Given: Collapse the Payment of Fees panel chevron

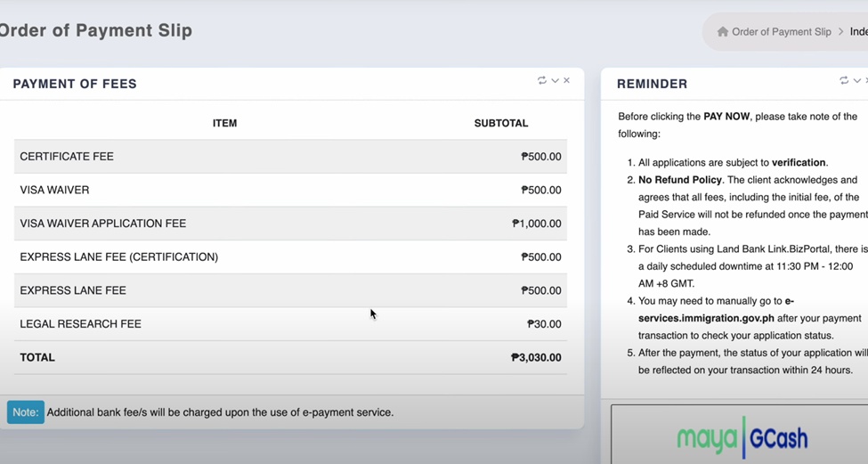Looking at the screenshot, I should coord(555,81).
